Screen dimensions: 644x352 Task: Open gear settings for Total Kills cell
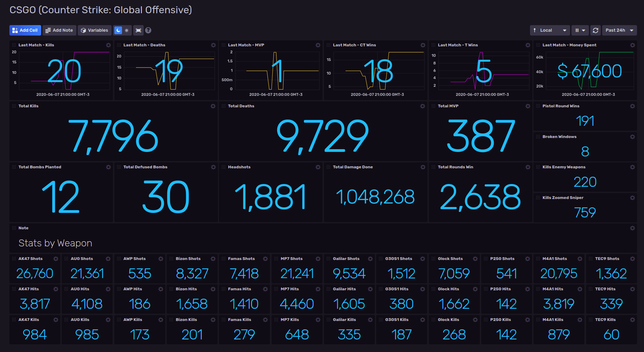click(x=213, y=106)
